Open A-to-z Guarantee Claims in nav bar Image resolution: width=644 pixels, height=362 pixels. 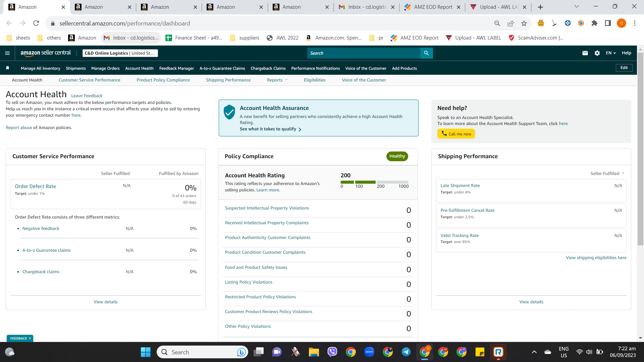[x=222, y=68]
